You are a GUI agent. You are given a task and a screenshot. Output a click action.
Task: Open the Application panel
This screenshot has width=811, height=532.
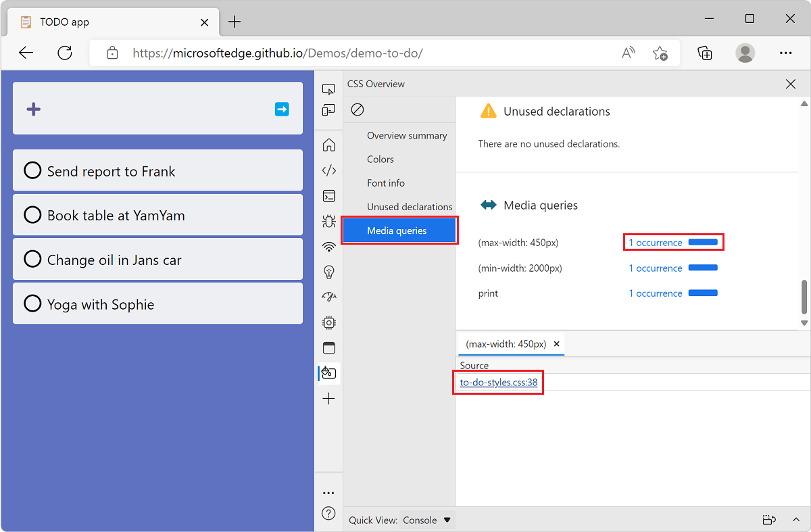(x=328, y=347)
